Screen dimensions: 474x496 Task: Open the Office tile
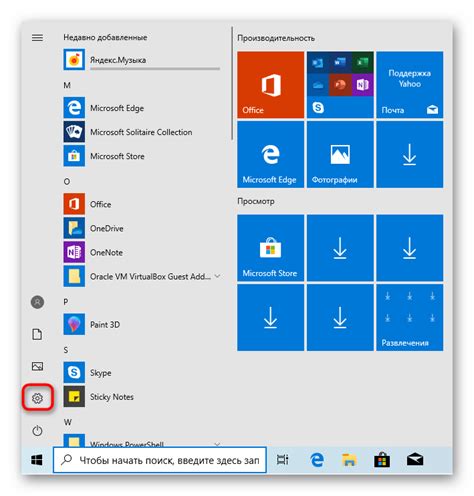tap(271, 85)
